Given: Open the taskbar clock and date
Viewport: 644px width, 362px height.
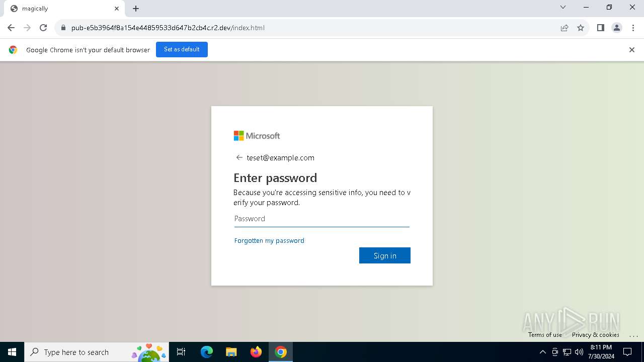Looking at the screenshot, I should coord(601,352).
